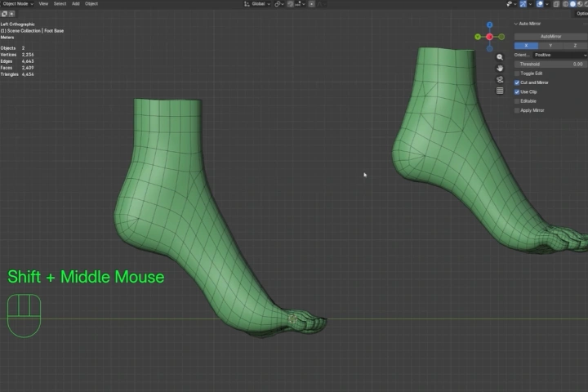The image size is (588, 392).
Task: Open the gizmo options dropdown arrow
Action: [530, 4]
